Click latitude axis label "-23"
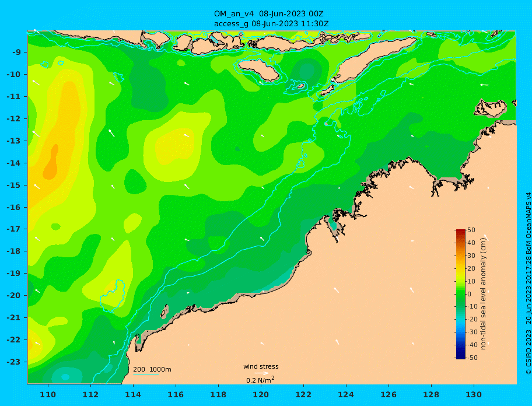 (15, 362)
